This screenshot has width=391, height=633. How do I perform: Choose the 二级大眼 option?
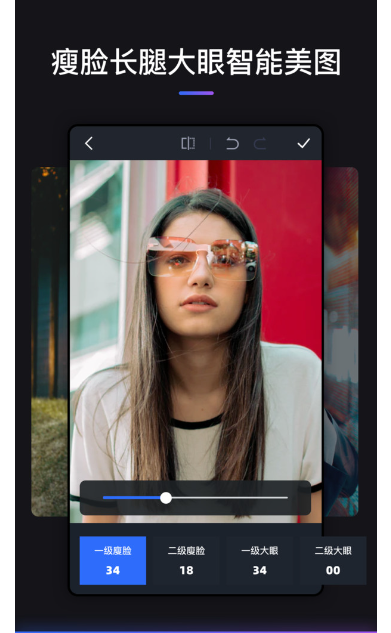(333, 560)
